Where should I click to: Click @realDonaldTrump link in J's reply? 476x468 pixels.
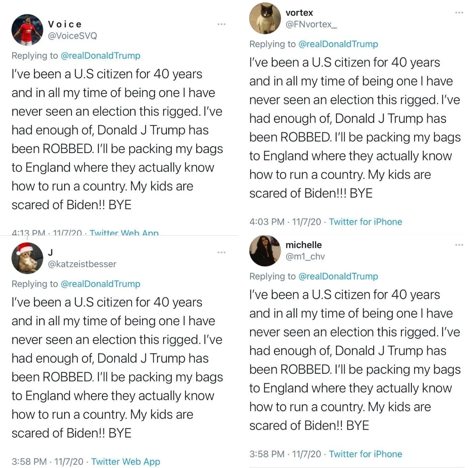click(100, 284)
